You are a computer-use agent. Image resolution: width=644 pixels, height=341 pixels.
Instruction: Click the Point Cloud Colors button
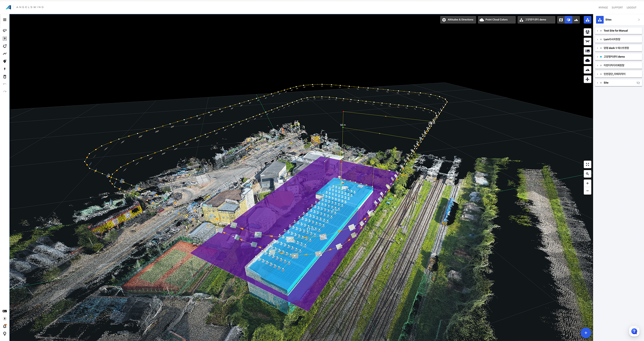pos(496,20)
